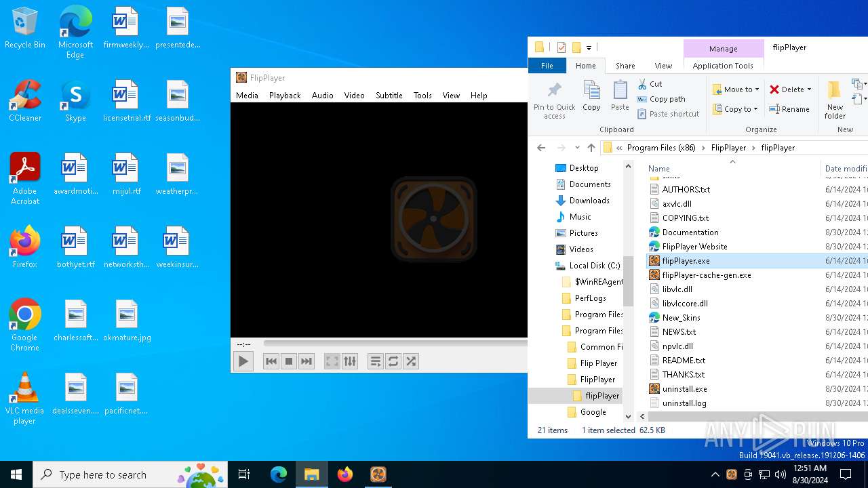Show extended settings in FlipPlayer
868x488 pixels.
(350, 361)
